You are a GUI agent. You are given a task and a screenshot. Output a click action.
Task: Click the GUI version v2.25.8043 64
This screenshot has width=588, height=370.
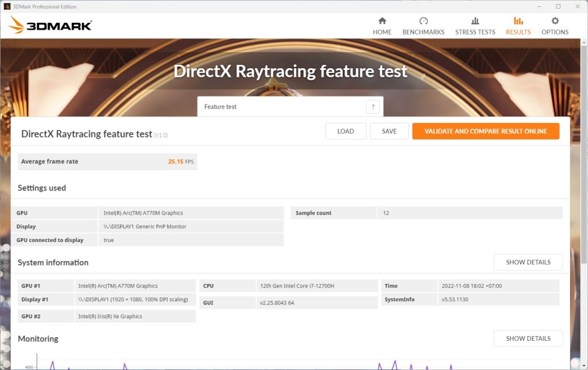(x=277, y=302)
